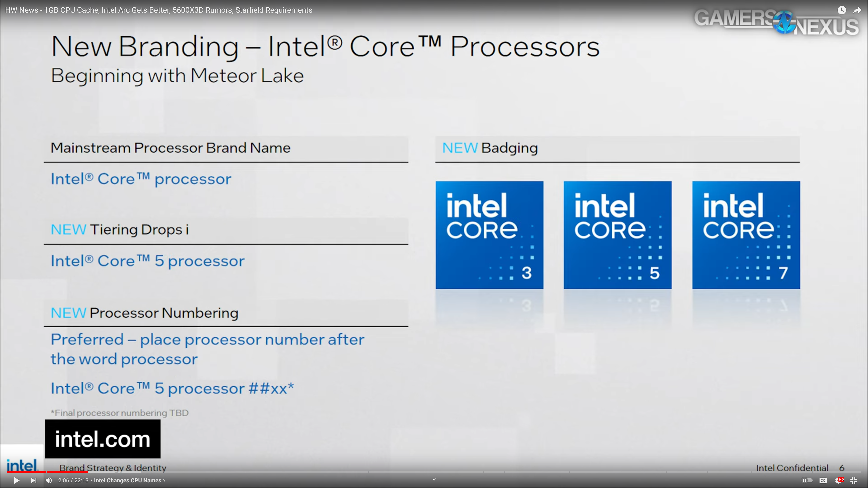Add video to Watch Later
The height and width of the screenshot is (488, 868).
point(841,10)
